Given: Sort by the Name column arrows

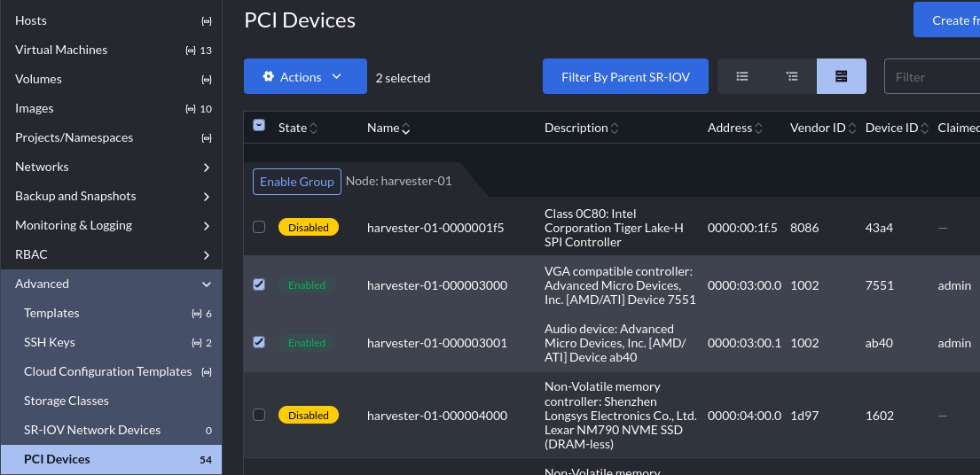Looking at the screenshot, I should coord(406,128).
